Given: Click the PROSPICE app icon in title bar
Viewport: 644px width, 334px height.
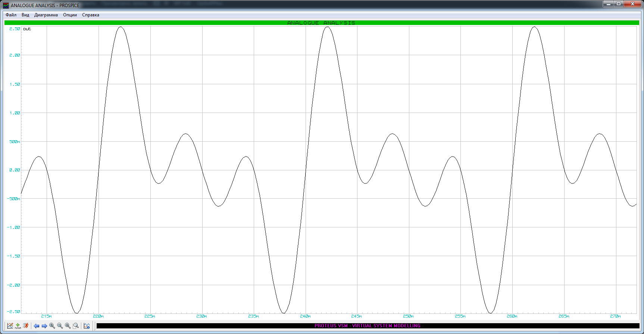Looking at the screenshot, I should 6,5.
